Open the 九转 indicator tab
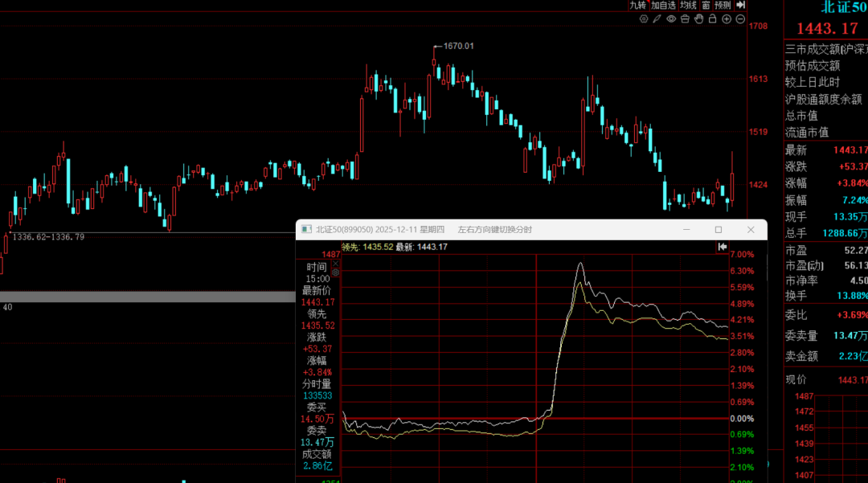 637,5
